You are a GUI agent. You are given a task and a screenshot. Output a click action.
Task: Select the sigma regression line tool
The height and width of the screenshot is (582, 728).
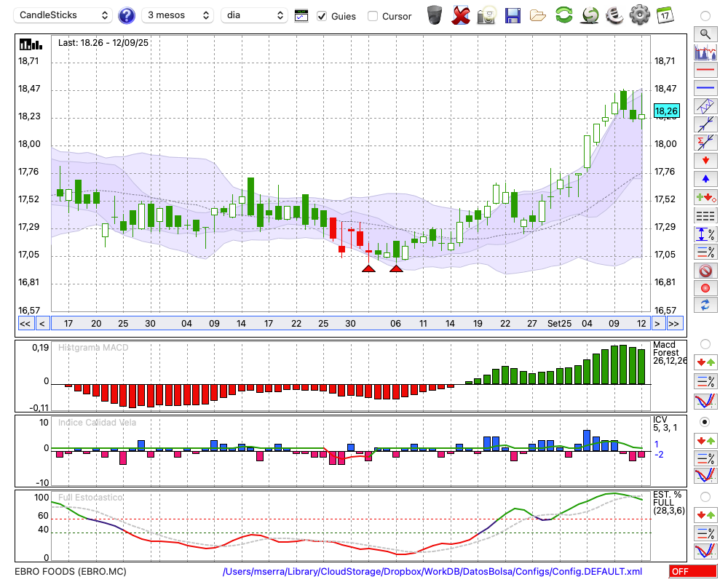(x=705, y=143)
